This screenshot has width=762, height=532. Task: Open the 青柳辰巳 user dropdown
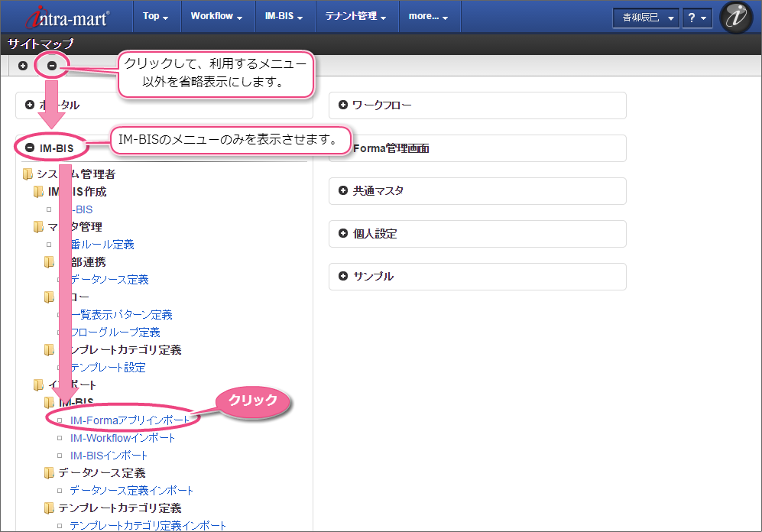tap(646, 18)
